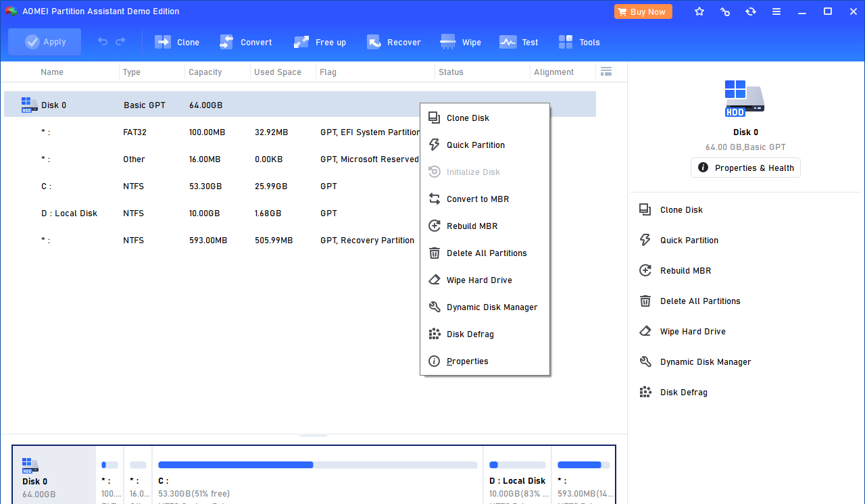Sort by the Used Space column header
The image size is (865, 504).
point(278,72)
